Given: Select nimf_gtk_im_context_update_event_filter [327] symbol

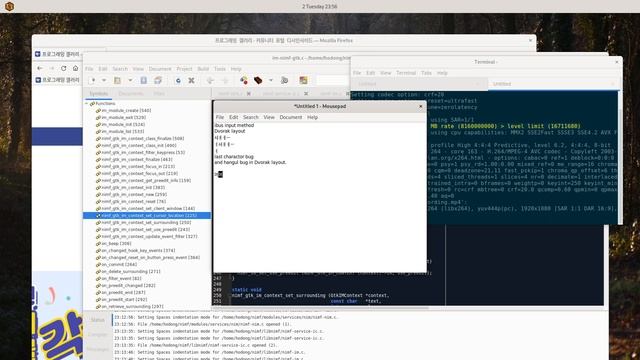Looking at the screenshot, I should coord(149,236).
